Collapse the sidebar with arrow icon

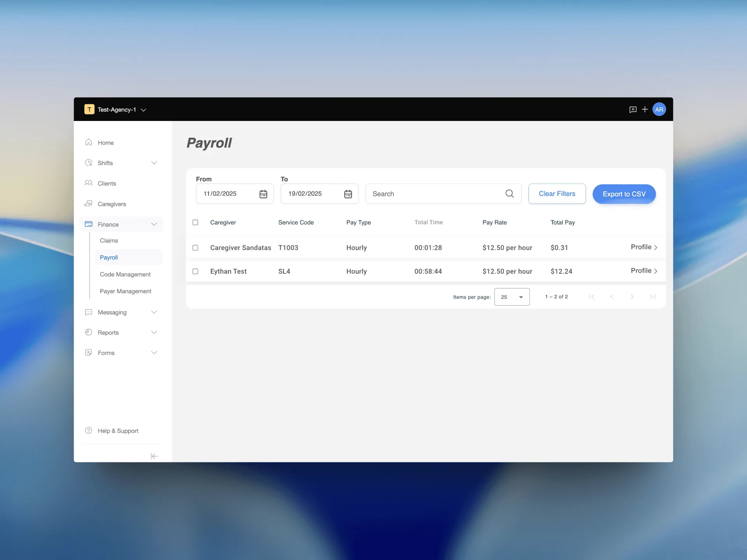tap(154, 456)
